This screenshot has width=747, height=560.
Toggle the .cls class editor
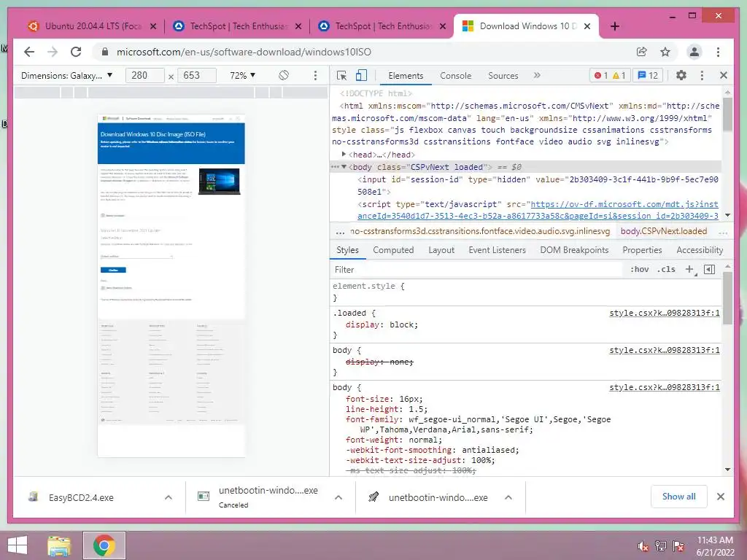pos(666,270)
